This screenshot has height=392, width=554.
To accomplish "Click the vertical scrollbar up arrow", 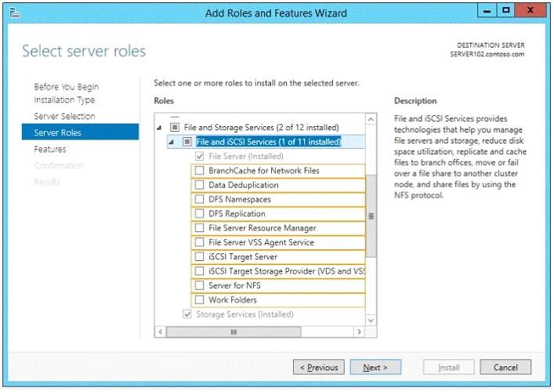I will pos(371,119).
